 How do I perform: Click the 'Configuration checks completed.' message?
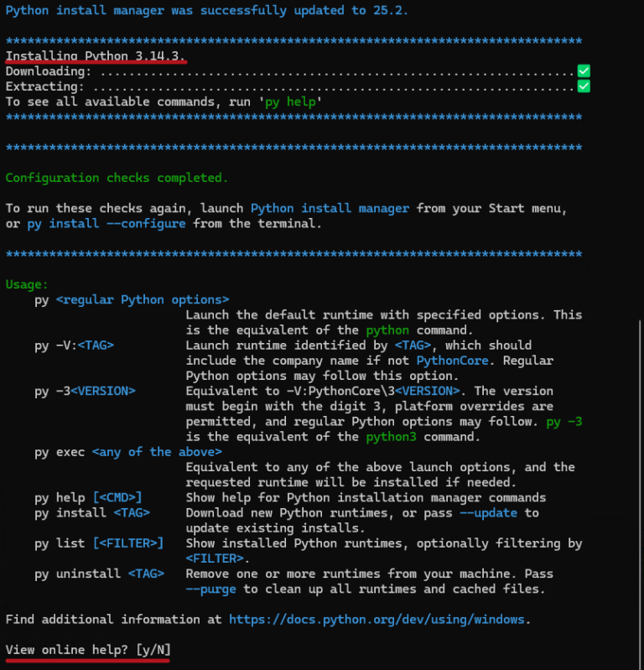(x=117, y=178)
